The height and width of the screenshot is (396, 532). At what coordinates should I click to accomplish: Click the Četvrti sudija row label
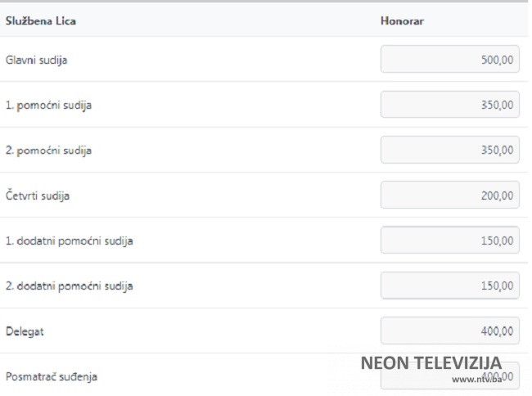(38, 196)
